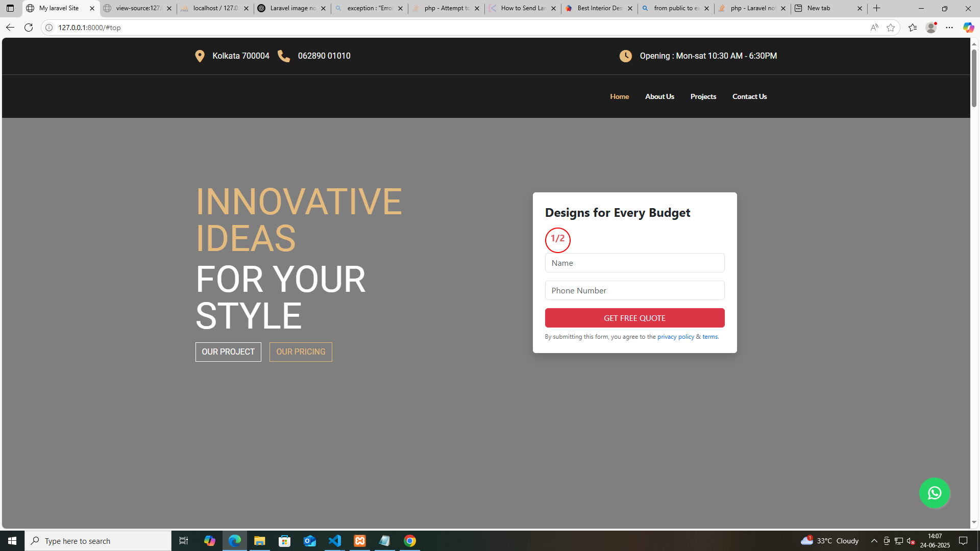Screen dimensions: 980x551
Task: Refresh the page with the reload icon
Action: tap(29, 28)
